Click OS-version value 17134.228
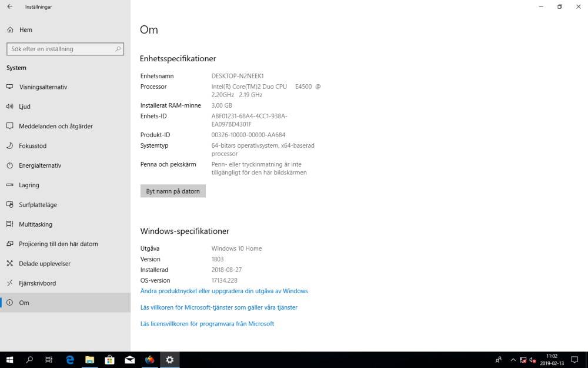The width and height of the screenshot is (588, 368). [x=224, y=280]
